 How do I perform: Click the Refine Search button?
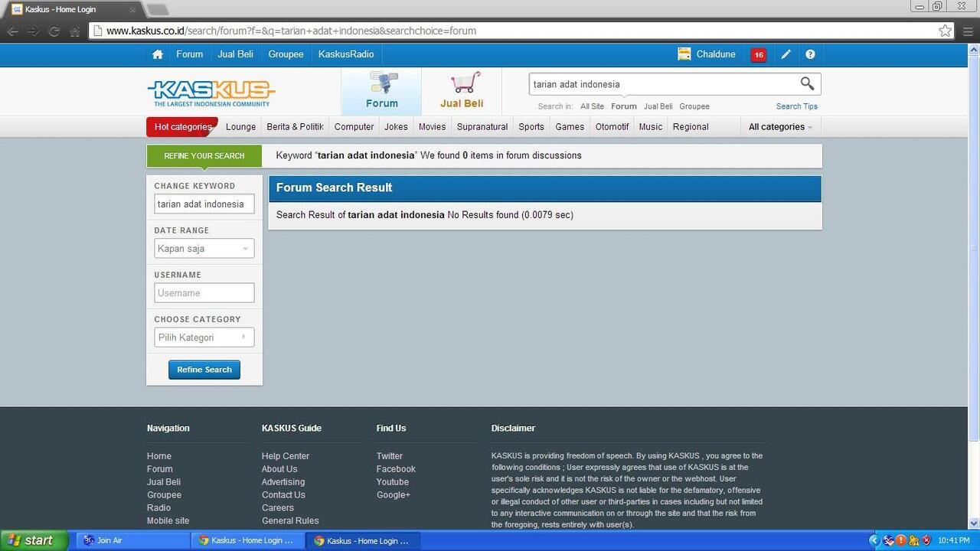pos(204,370)
